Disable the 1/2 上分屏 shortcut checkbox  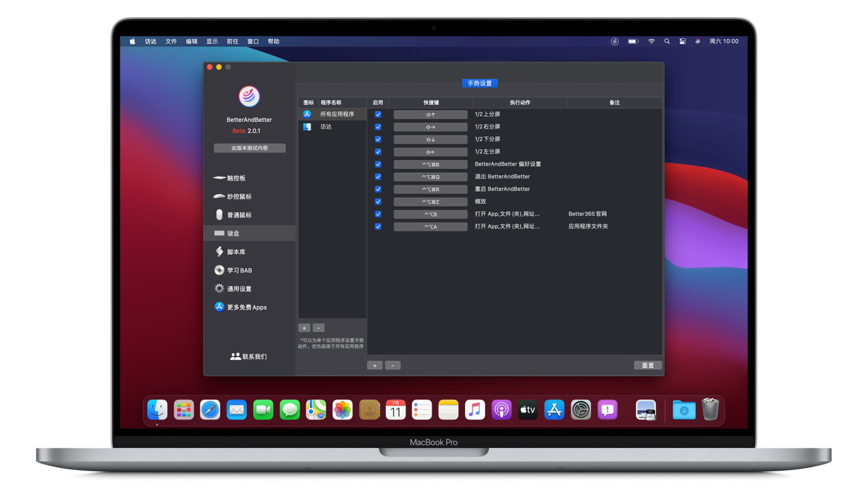pyautogui.click(x=378, y=114)
